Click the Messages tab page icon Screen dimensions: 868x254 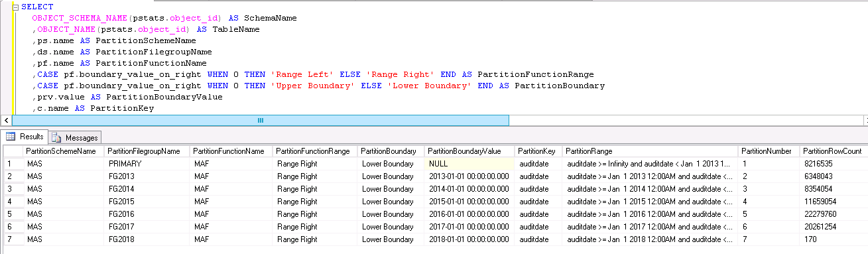tap(56, 137)
